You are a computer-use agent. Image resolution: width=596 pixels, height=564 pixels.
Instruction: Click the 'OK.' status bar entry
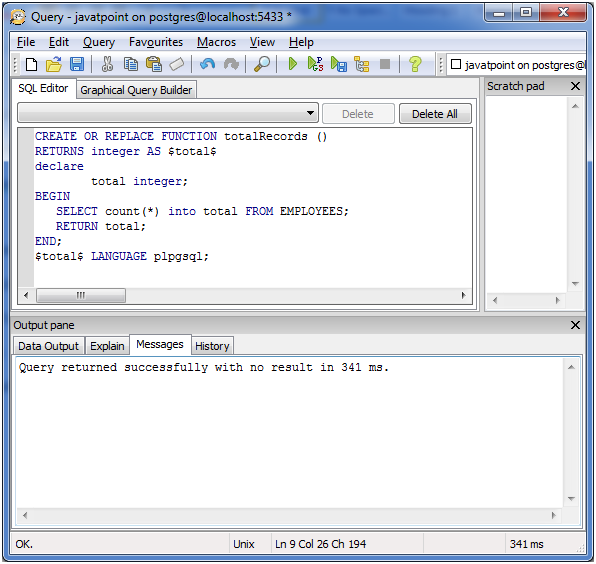[24, 544]
